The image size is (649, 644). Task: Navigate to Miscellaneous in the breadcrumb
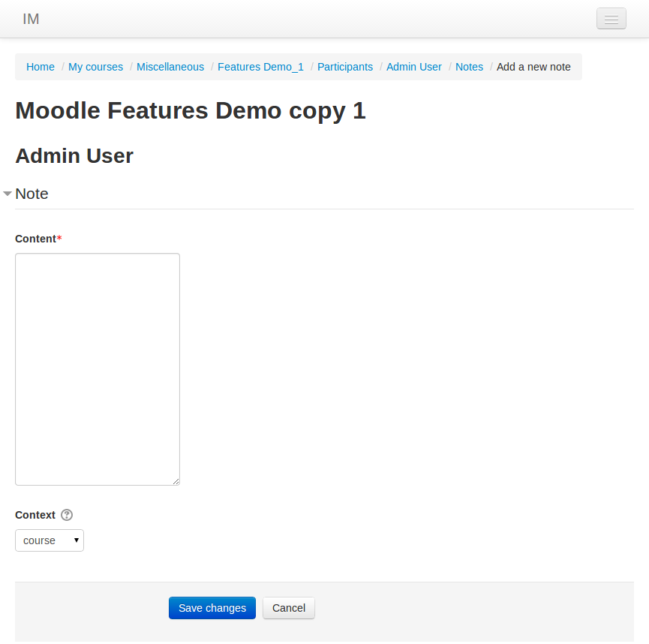pyautogui.click(x=170, y=67)
